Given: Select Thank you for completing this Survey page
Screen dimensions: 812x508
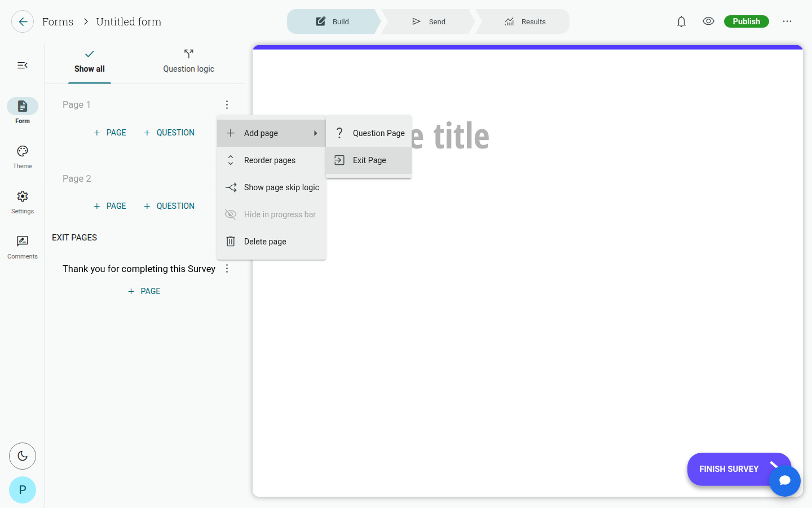Looking at the screenshot, I should (139, 269).
